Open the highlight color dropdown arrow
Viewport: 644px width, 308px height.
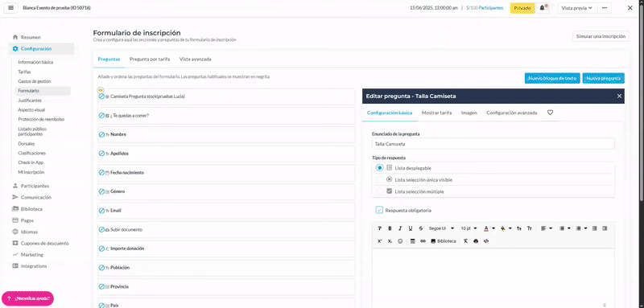click(x=510, y=228)
